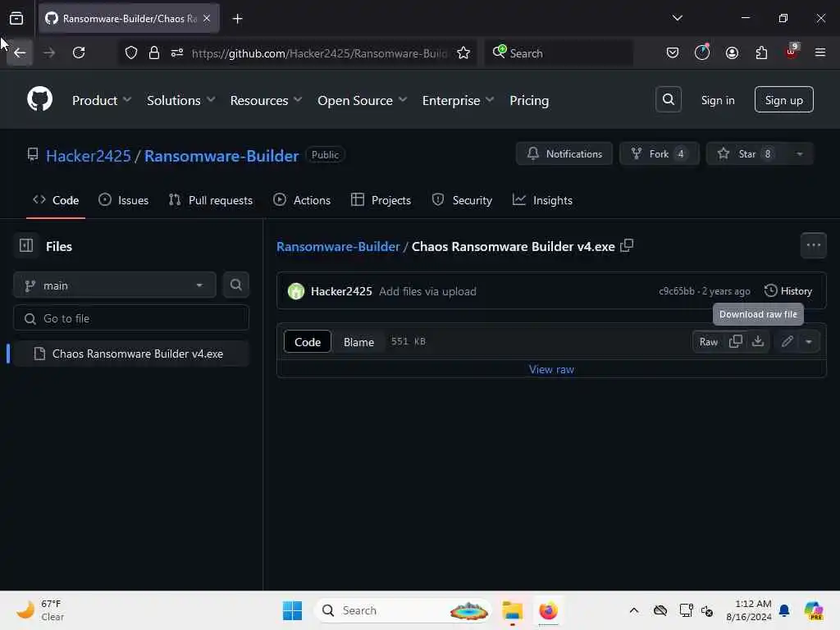Click the site security padlock icon

coord(154,52)
